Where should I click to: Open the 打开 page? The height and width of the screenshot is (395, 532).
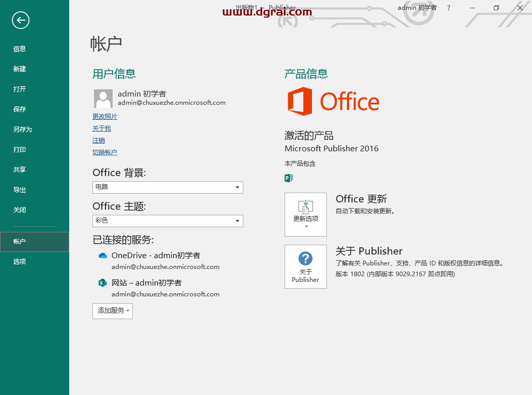click(x=19, y=89)
